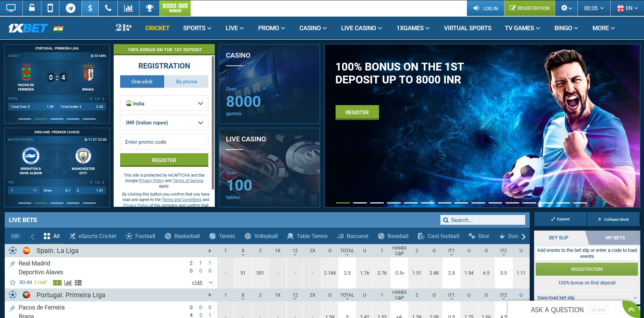The image size is (644, 318).
Task: Open the LIVE CASINO promo tile
Action: pyautogui.click(x=269, y=167)
